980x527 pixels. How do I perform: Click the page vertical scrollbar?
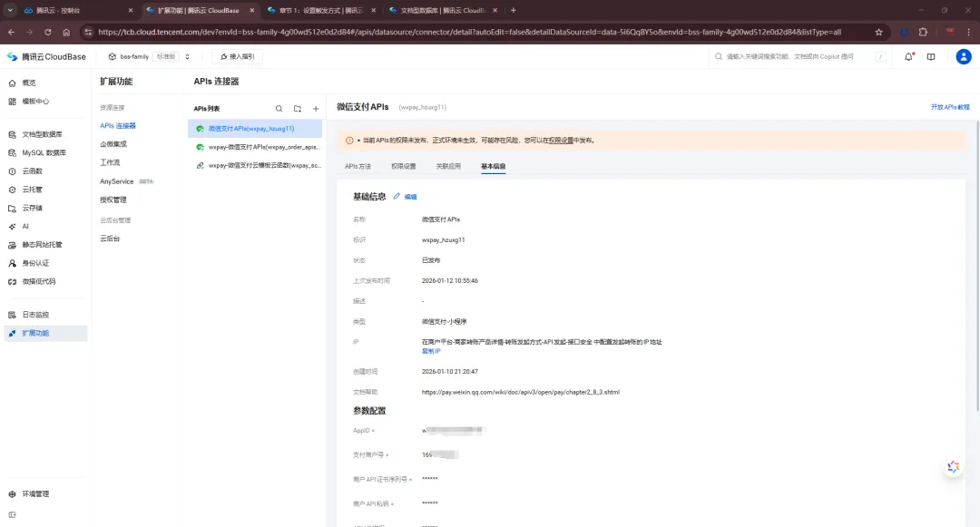coord(977,266)
